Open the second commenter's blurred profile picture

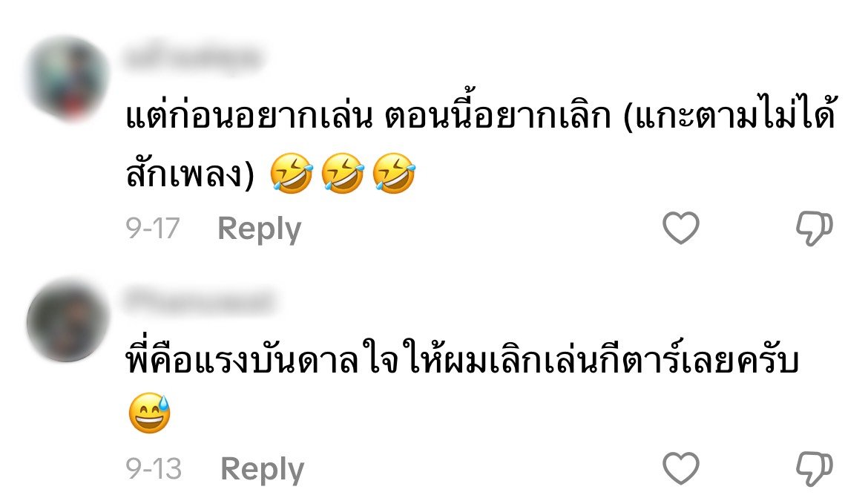68,321
